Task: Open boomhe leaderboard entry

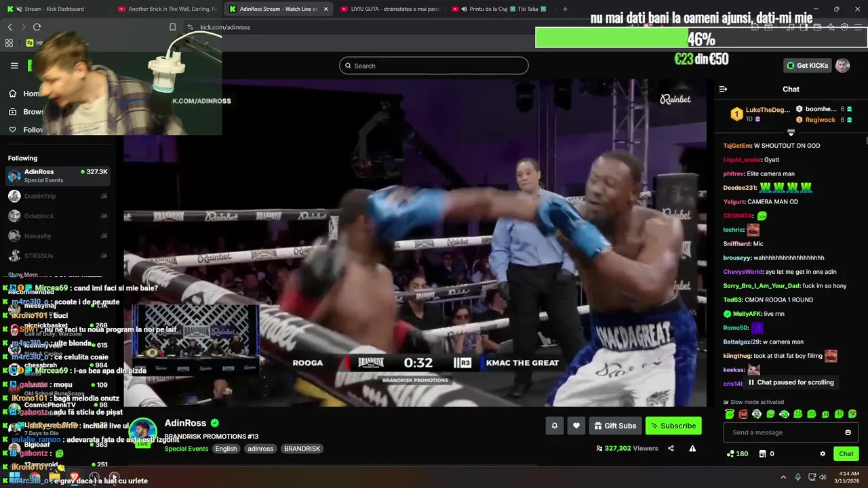Action: pos(824,109)
